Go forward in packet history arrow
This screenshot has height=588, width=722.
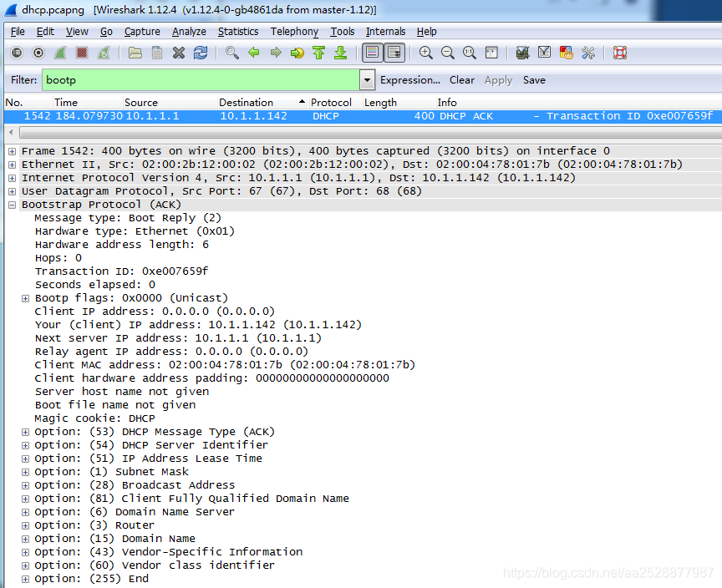tap(276, 53)
